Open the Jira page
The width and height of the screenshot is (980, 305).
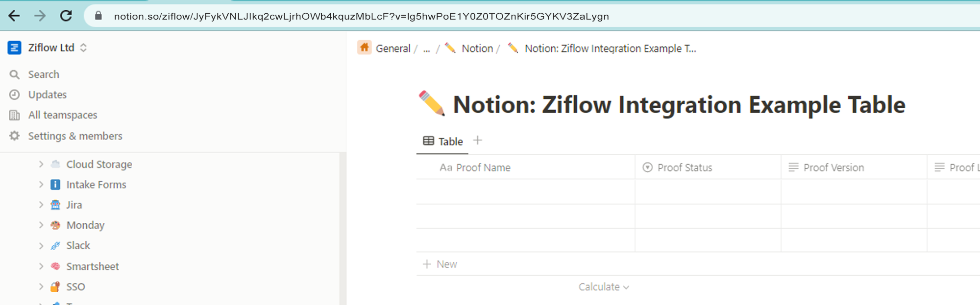(x=74, y=205)
